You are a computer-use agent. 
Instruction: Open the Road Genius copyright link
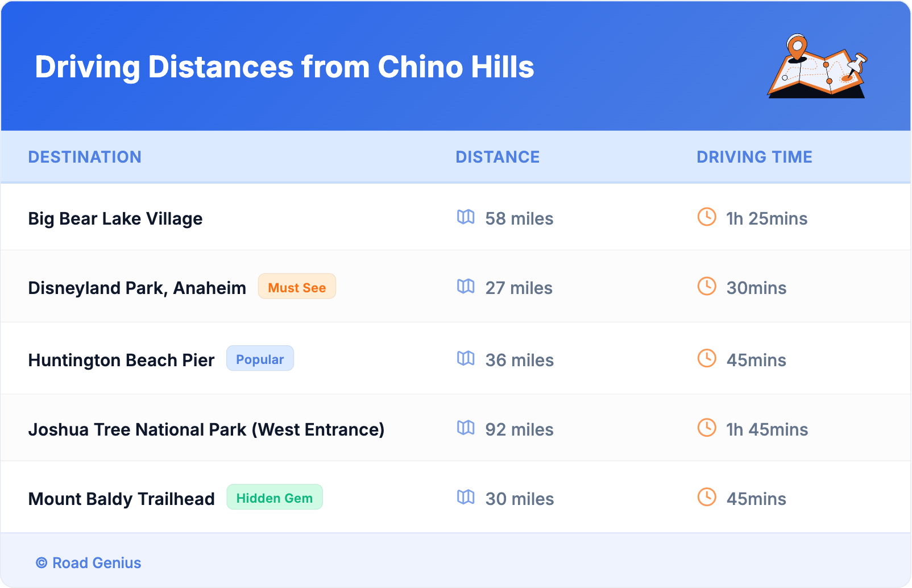(89, 563)
